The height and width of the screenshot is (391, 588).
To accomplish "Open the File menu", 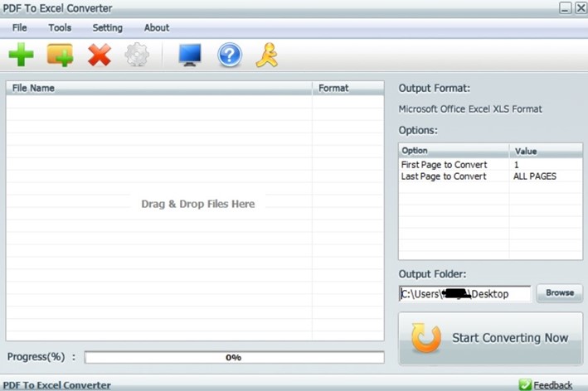I will (x=20, y=27).
